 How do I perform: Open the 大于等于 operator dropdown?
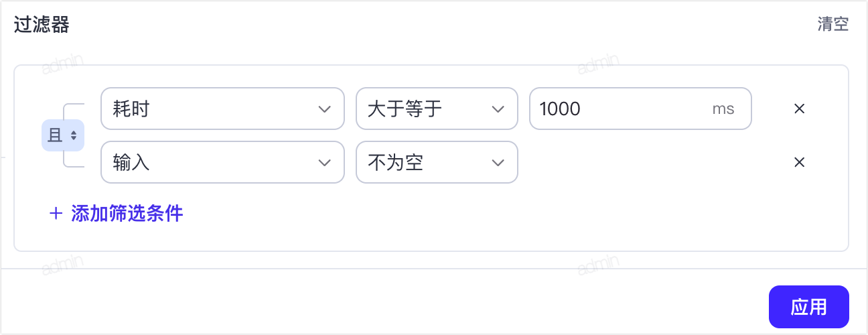pyautogui.click(x=437, y=109)
